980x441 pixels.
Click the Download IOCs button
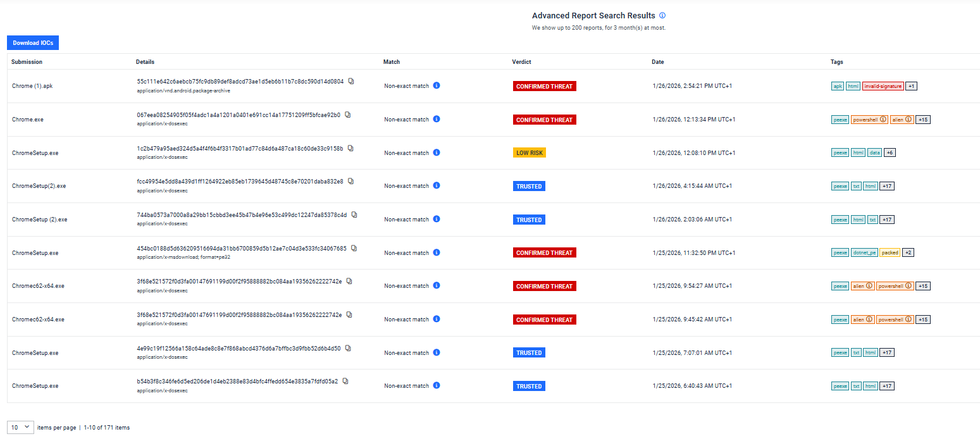click(33, 43)
